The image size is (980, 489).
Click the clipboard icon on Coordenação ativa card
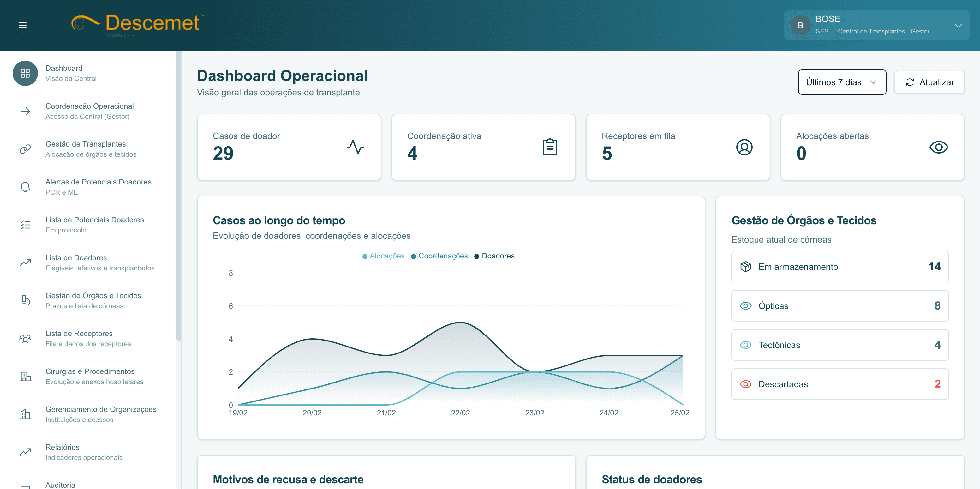[x=550, y=147]
